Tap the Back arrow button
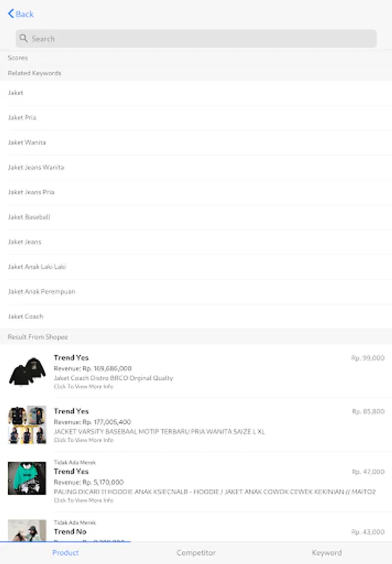Image resolution: width=392 pixels, height=564 pixels. tap(20, 14)
